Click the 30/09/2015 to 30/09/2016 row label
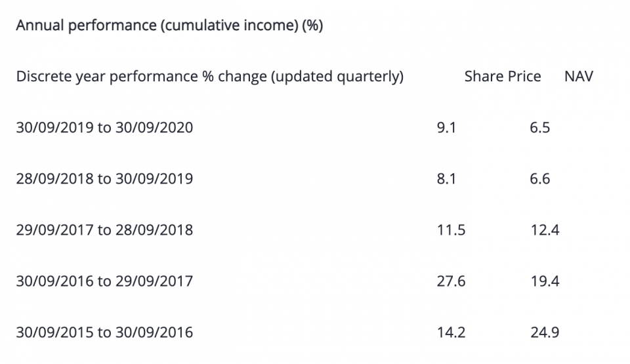Screen dimensions: 630x364 [x=104, y=333]
